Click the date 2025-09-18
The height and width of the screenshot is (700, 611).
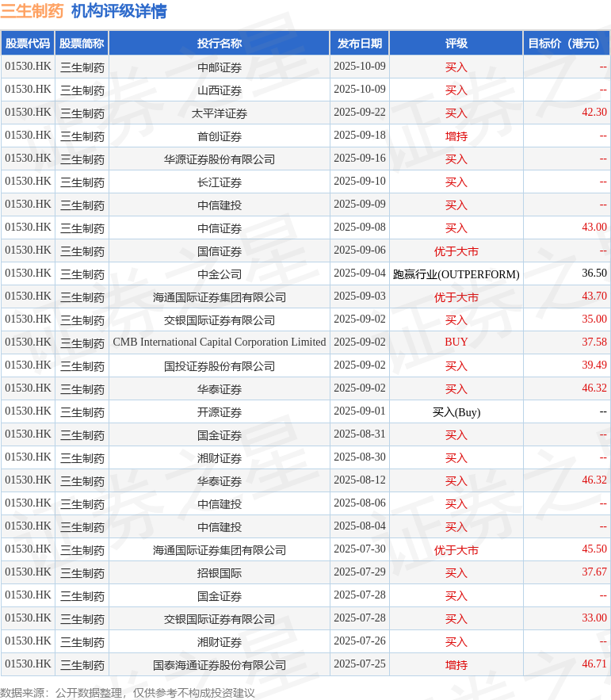[359, 136]
